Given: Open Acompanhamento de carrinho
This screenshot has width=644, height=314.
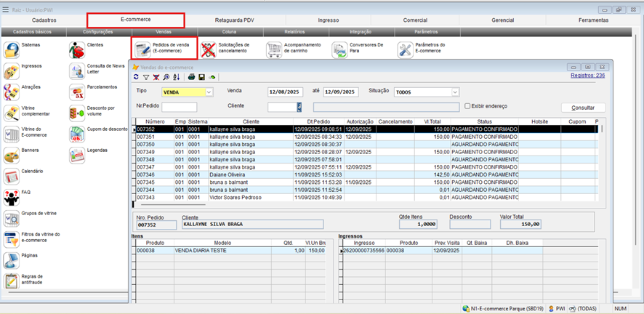Looking at the screenshot, I should point(275,49).
